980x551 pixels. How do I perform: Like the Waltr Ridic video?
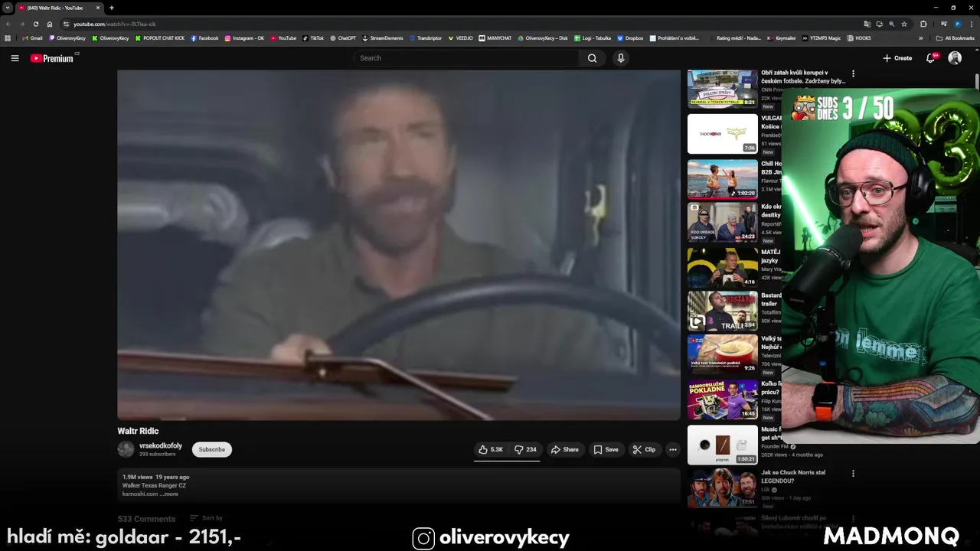[491, 450]
